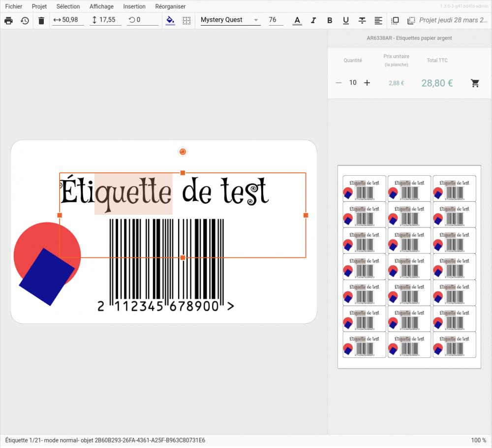This screenshot has height=448, width=492.
Task: Click the font size field showing 76
Action: click(x=276, y=20)
